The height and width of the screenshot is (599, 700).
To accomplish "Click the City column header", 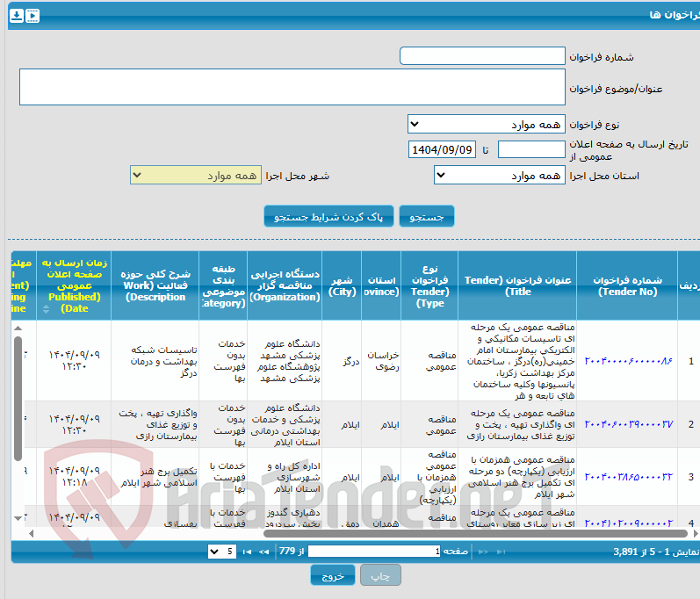I will (342, 285).
